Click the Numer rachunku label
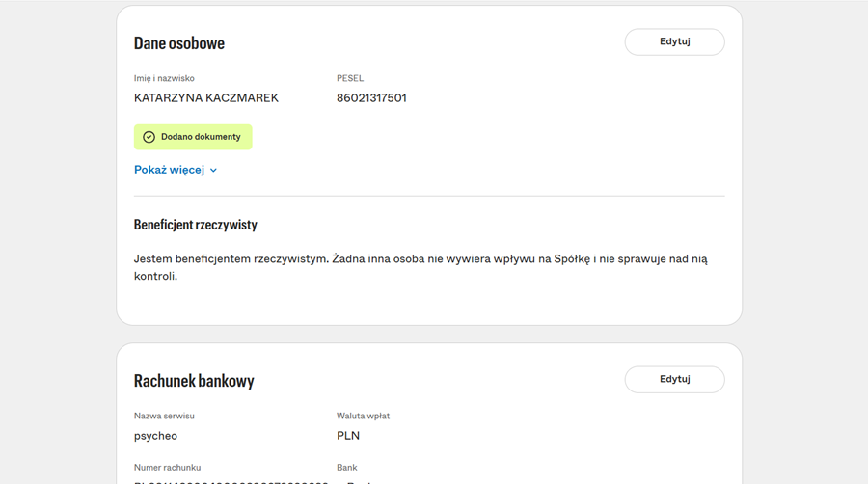The width and height of the screenshot is (868, 484). tap(167, 468)
